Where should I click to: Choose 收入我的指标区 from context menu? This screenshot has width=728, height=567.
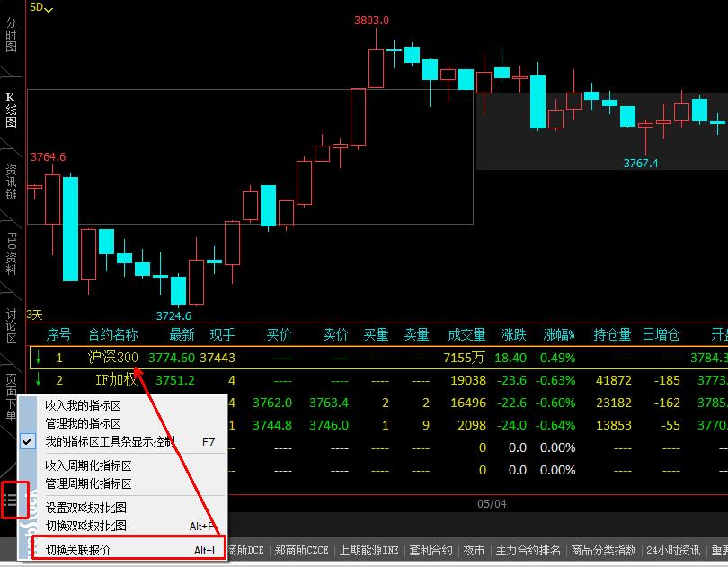tap(83, 406)
